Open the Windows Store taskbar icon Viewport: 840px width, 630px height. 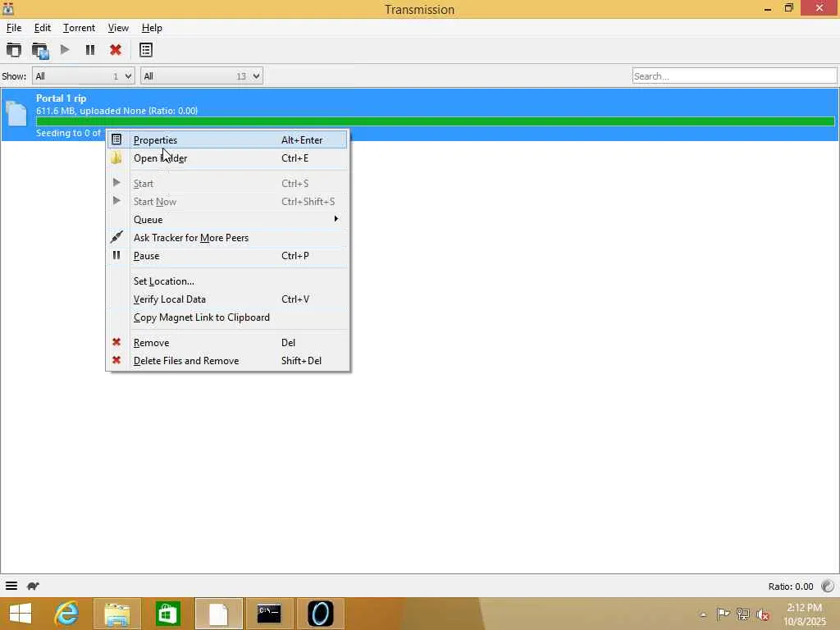tap(167, 614)
